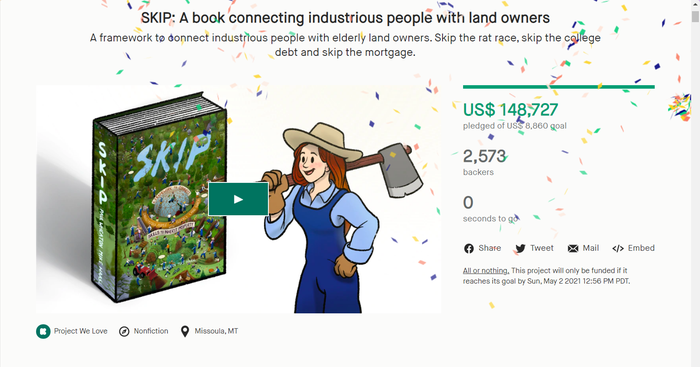Open the Project We Love link
The width and height of the screenshot is (700, 367).
(x=80, y=331)
